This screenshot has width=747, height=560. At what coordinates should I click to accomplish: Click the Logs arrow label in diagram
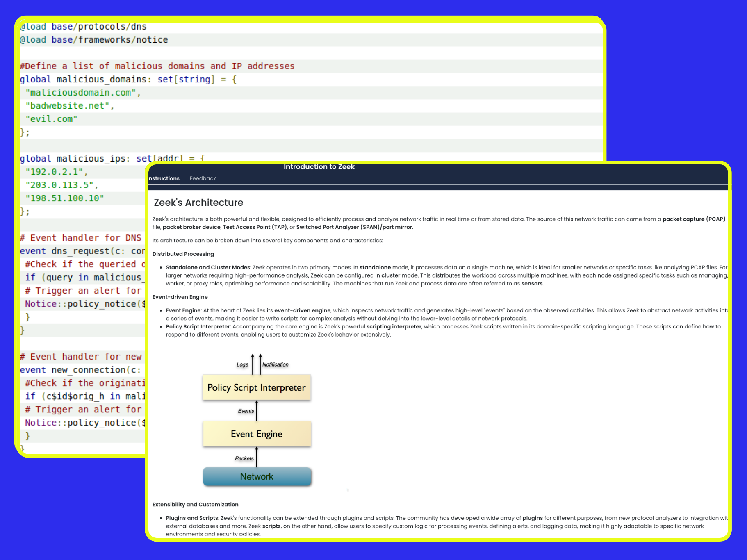(x=242, y=364)
